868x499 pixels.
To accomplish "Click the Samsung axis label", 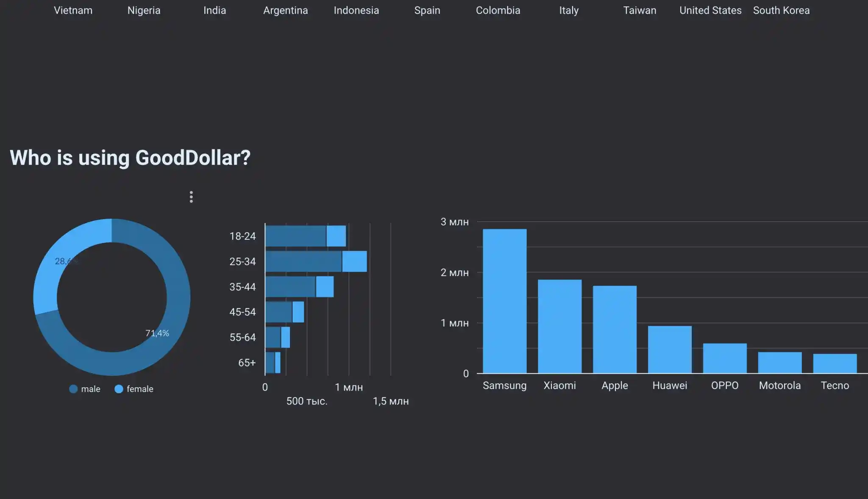I will (x=505, y=385).
